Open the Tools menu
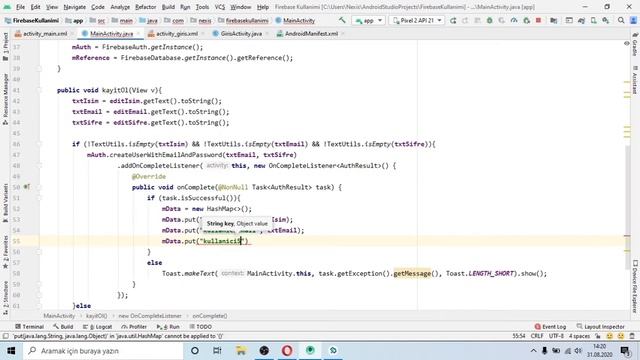The height and width of the screenshot is (360, 640). tap(202, 7)
